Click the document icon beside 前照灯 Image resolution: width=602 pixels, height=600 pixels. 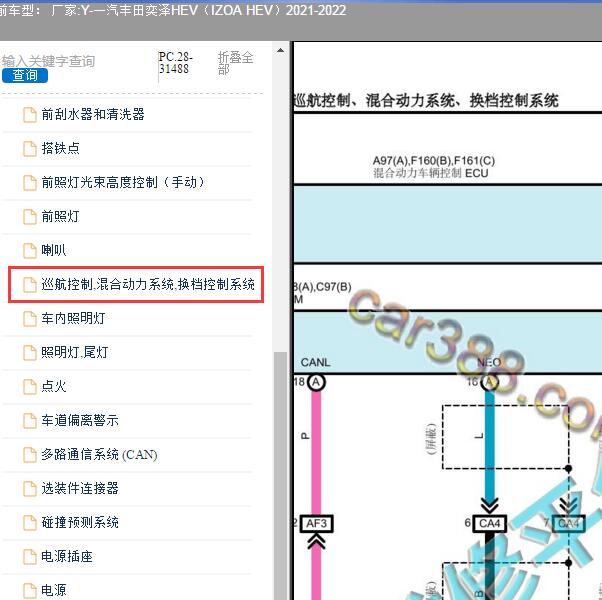point(30,217)
